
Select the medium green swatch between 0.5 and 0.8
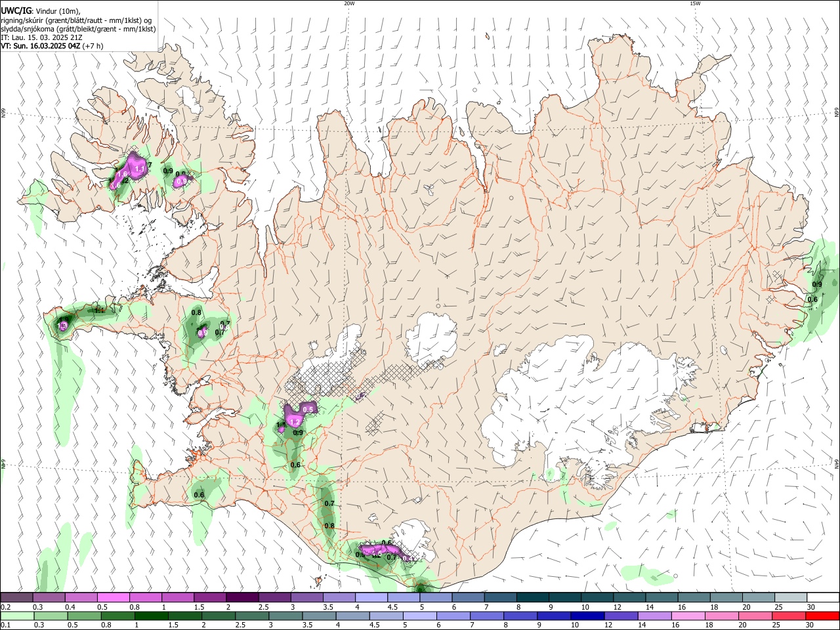tap(84, 616)
